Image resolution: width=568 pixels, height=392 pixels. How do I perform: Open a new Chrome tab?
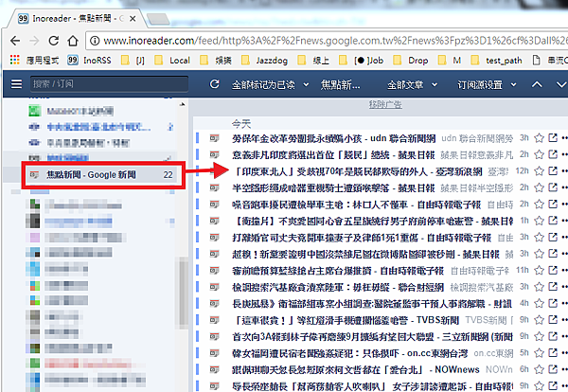(x=158, y=19)
